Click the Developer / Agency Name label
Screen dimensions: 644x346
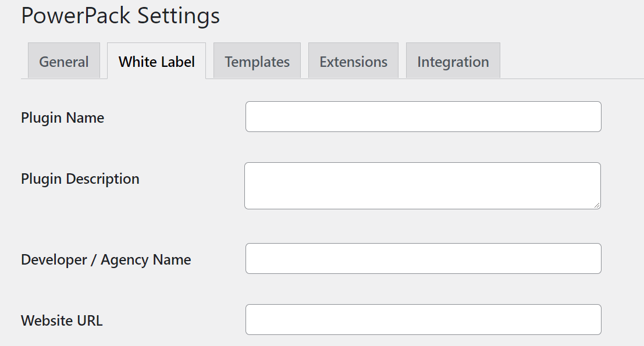tap(105, 260)
